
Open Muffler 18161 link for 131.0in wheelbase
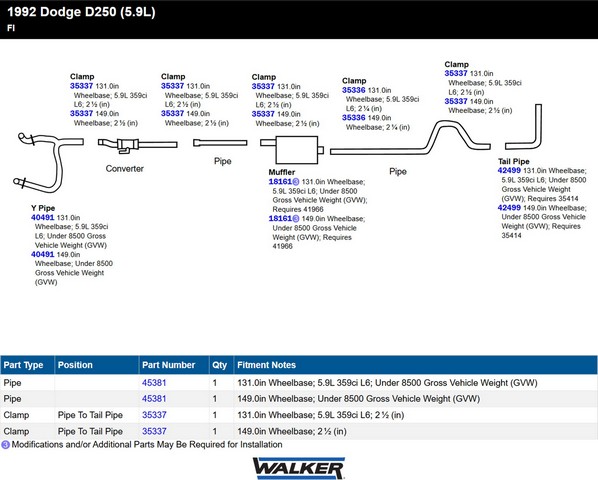point(280,182)
